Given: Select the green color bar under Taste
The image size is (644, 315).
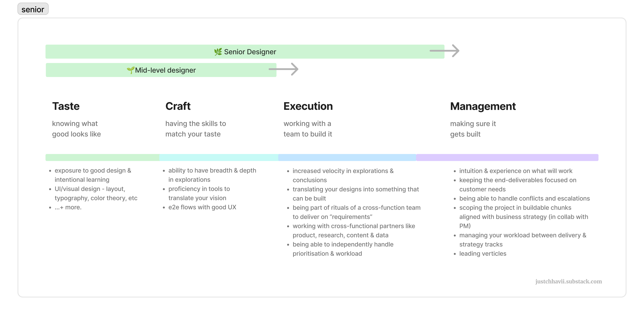Looking at the screenshot, I should pyautogui.click(x=103, y=157).
